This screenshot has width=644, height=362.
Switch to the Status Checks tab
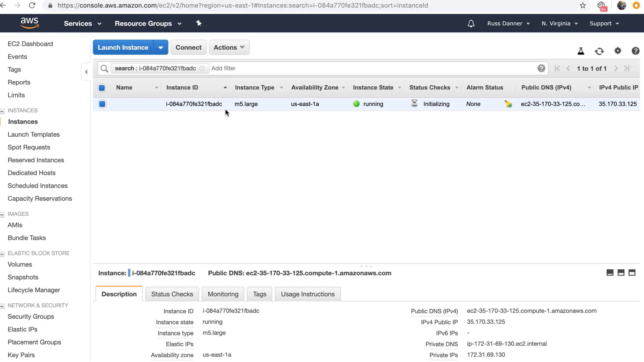172,294
